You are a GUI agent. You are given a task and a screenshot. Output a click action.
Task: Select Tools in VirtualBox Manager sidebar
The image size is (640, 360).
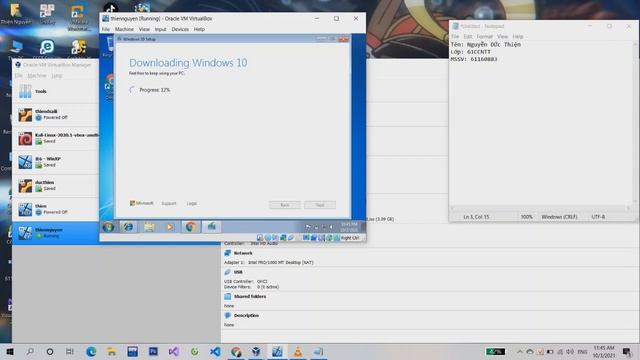pos(55,91)
